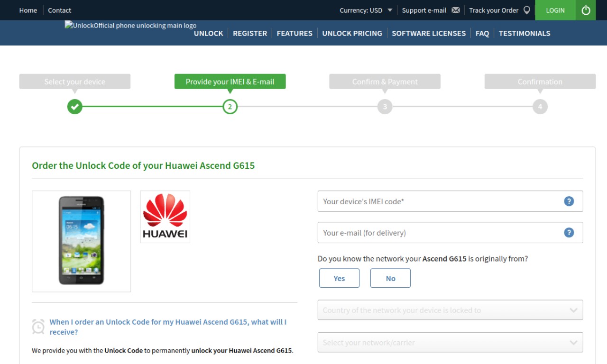Click the help icon in the e-mail field

569,232
